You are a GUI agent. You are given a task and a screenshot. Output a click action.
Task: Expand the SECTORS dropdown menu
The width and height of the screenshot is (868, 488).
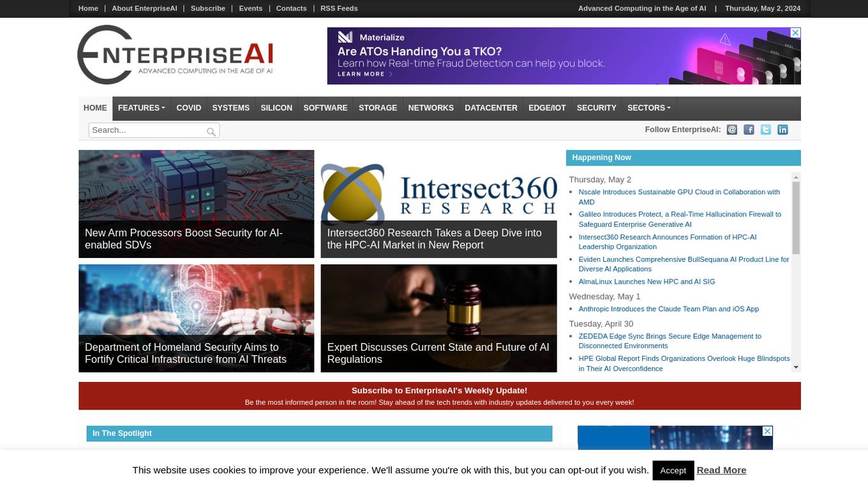[x=649, y=108]
